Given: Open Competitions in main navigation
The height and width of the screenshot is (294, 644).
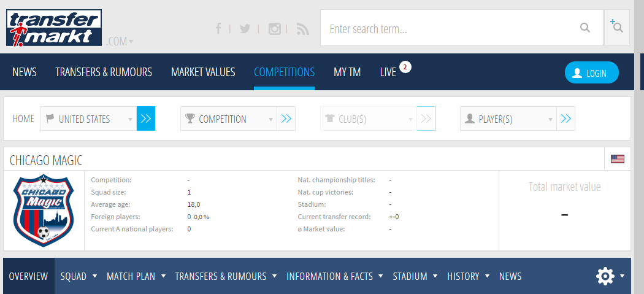Looking at the screenshot, I should 284,72.
